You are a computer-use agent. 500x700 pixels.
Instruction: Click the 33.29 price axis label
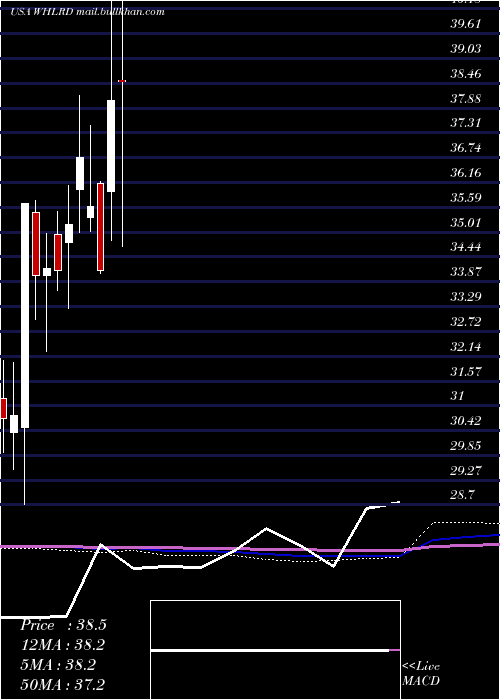[466, 296]
